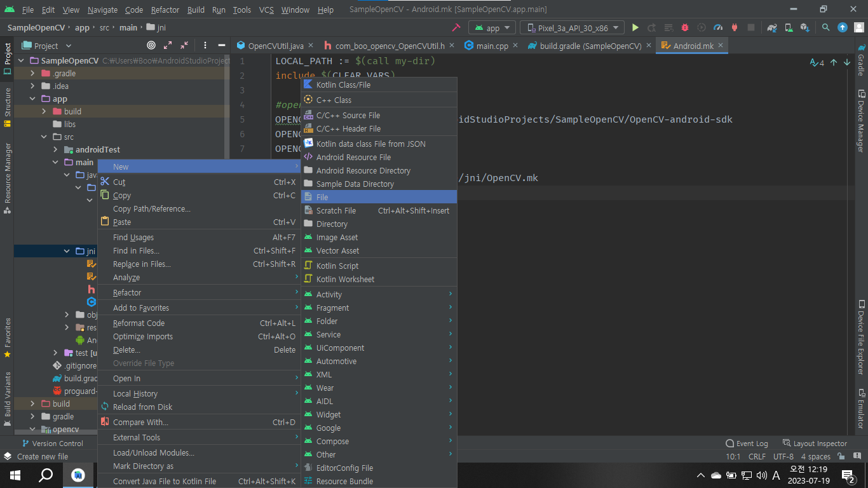This screenshot has width=868, height=488.
Task: Open the Project view type dropdown
Action: (46, 46)
